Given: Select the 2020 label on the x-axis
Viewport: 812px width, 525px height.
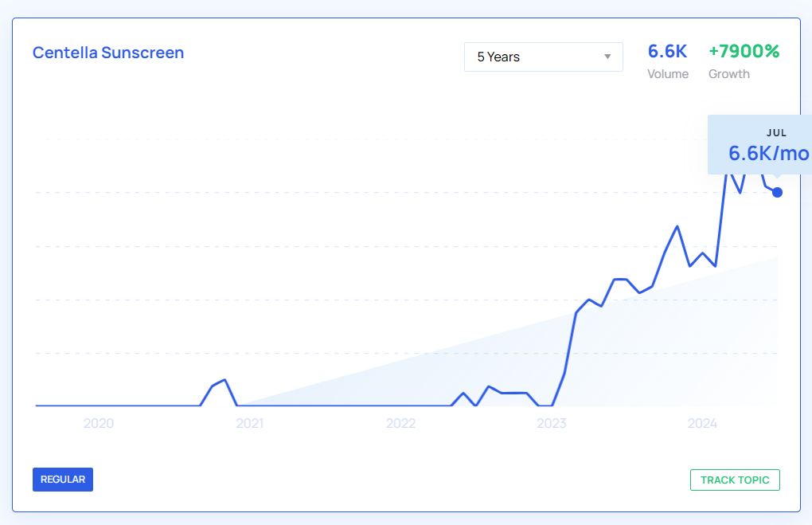Looking at the screenshot, I should (99, 423).
